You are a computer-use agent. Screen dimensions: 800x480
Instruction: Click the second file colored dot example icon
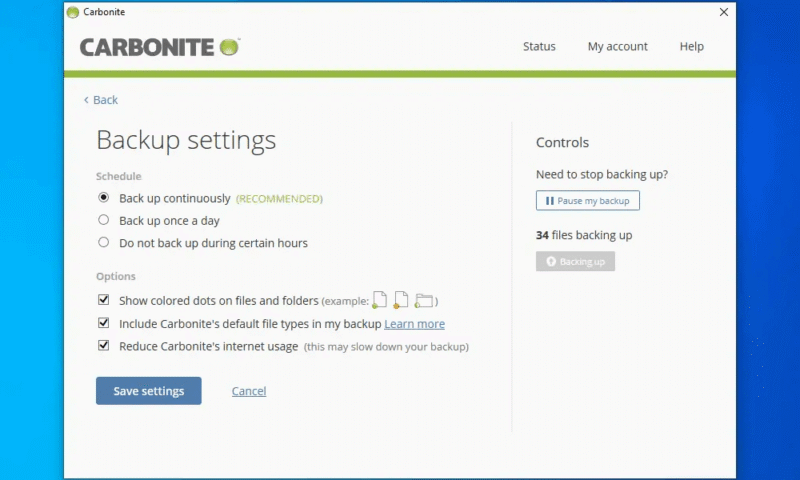point(400,300)
